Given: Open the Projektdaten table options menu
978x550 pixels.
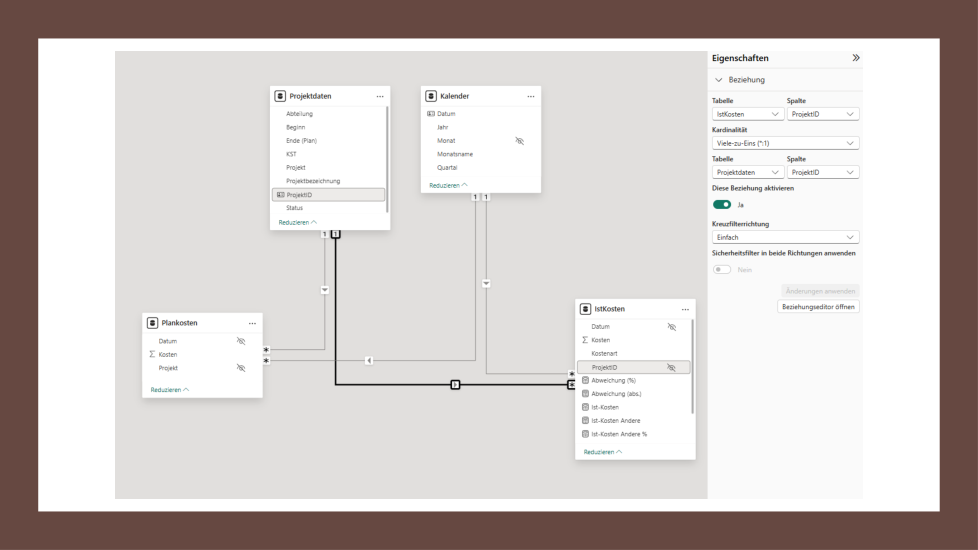Looking at the screenshot, I should pos(380,96).
